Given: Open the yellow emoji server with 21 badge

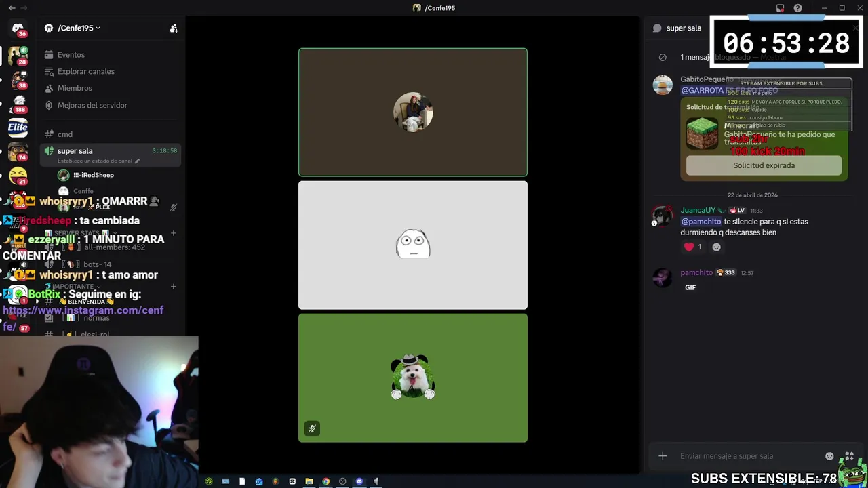Looking at the screenshot, I should coord(18,176).
